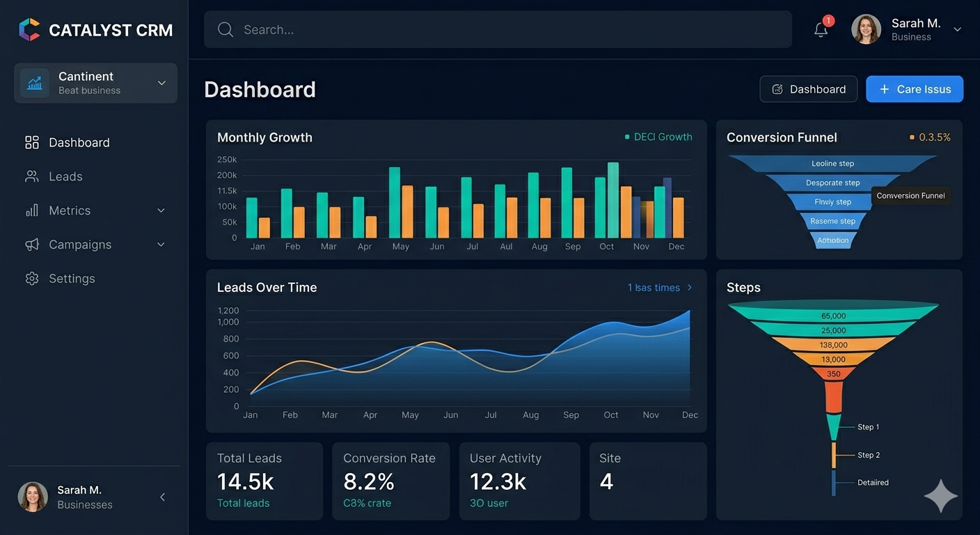Click the search magnifier icon

click(225, 29)
